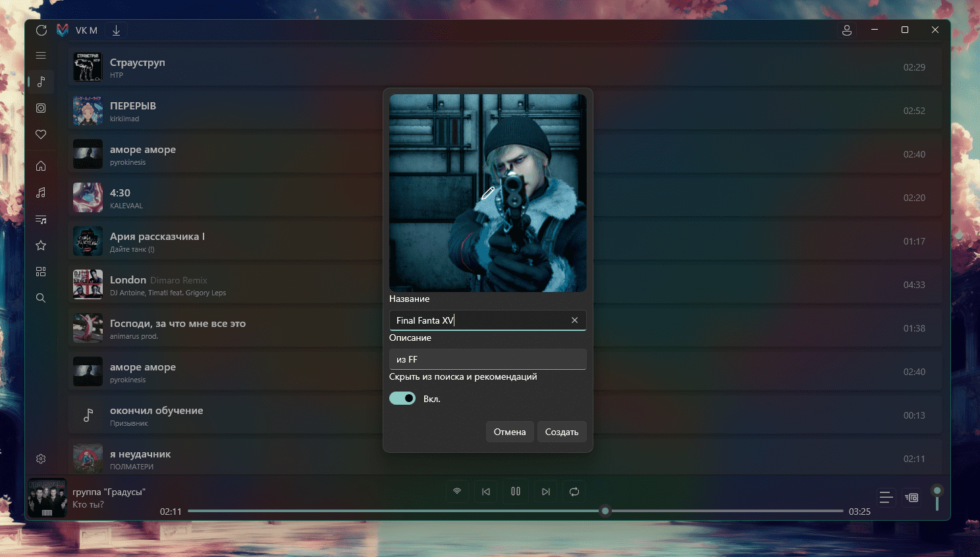Click the track title группа "Градусы"

109,492
